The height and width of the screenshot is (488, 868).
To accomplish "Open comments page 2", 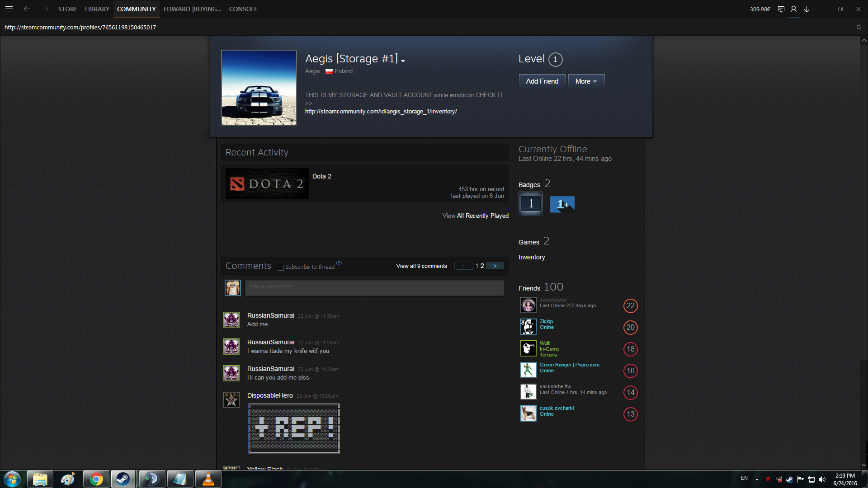I will coord(482,266).
